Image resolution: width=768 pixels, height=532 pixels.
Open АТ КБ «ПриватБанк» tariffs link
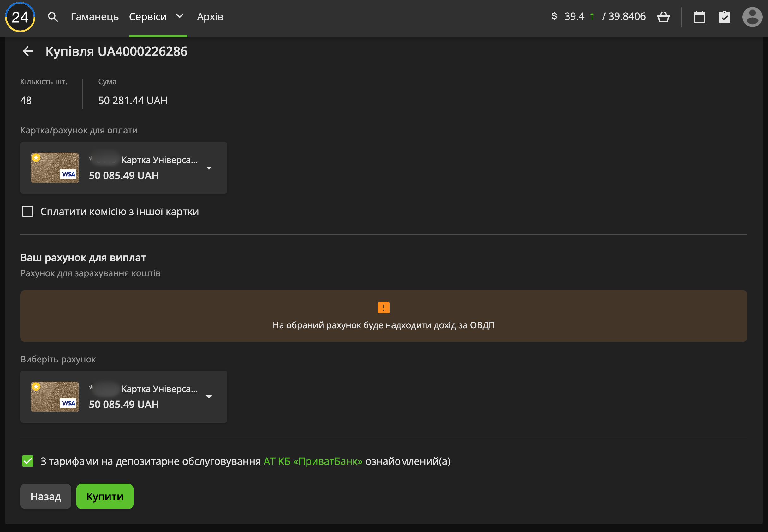pos(313,461)
